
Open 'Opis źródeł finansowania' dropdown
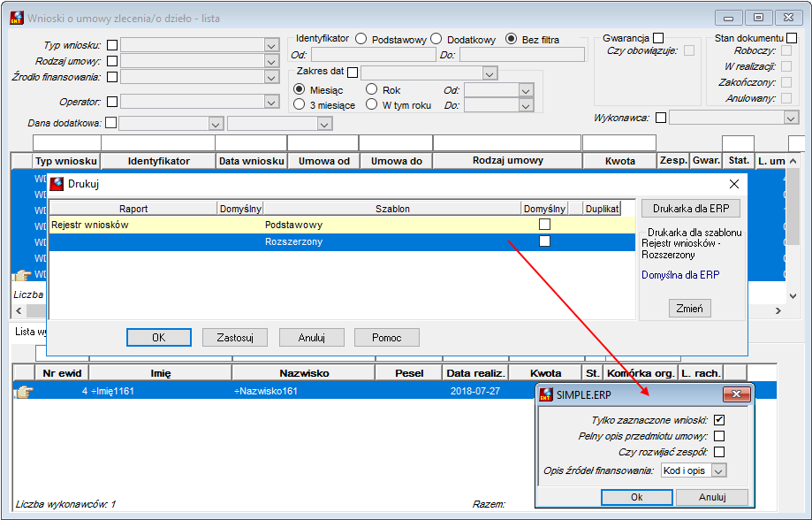point(718,470)
